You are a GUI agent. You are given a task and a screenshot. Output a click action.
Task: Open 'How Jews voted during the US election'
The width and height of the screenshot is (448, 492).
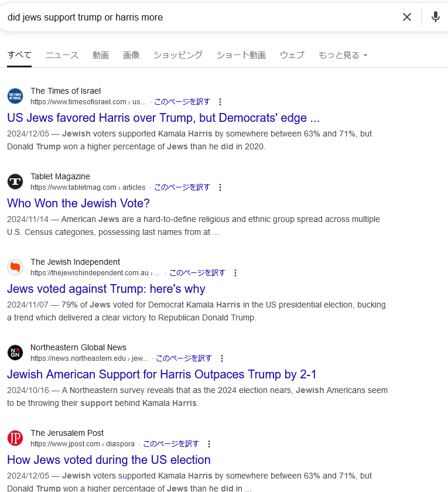(x=108, y=460)
